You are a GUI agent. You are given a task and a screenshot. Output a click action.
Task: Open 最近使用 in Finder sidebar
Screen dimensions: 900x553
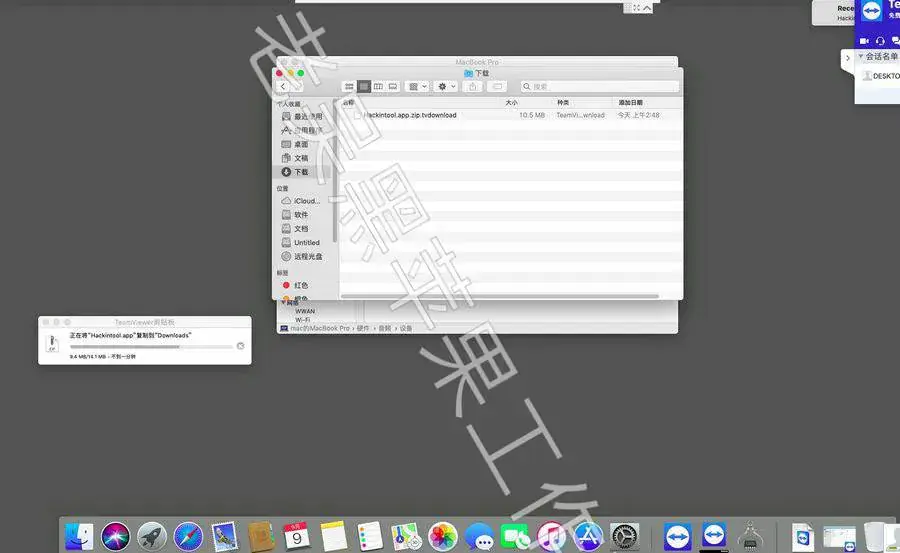pos(302,117)
